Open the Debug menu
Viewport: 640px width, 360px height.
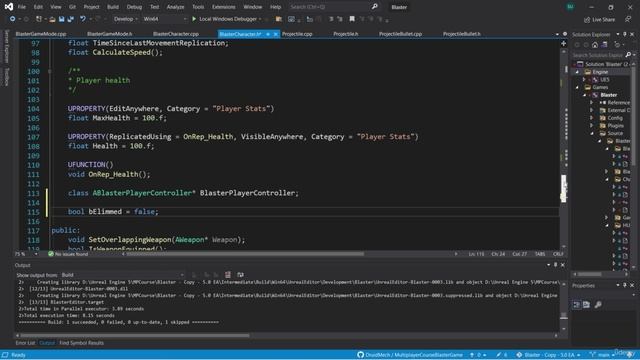[134, 7]
